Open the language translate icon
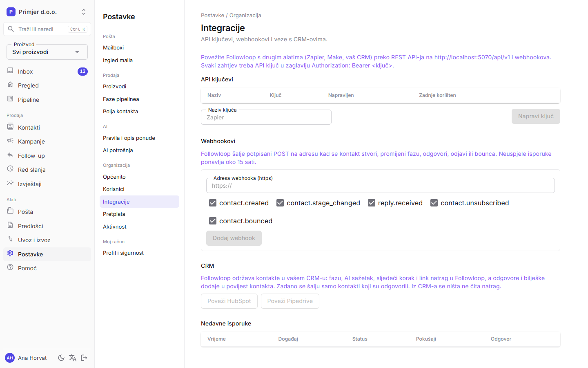 (73, 358)
